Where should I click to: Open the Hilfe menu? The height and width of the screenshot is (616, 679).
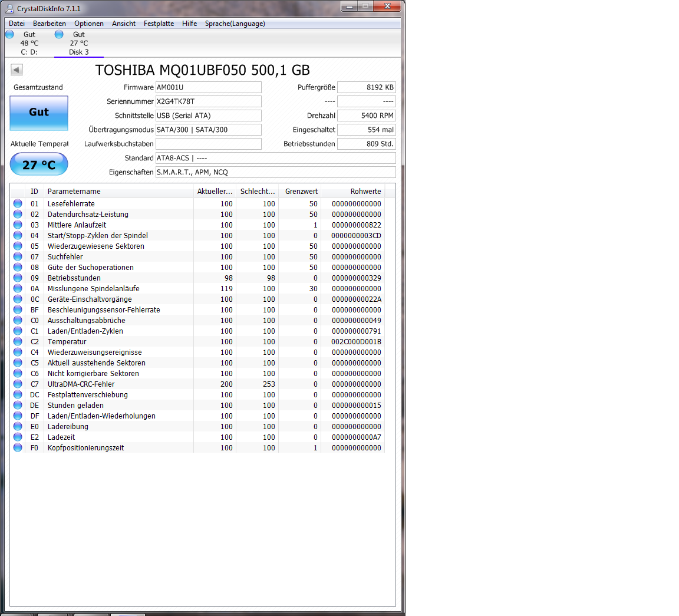pos(189,24)
